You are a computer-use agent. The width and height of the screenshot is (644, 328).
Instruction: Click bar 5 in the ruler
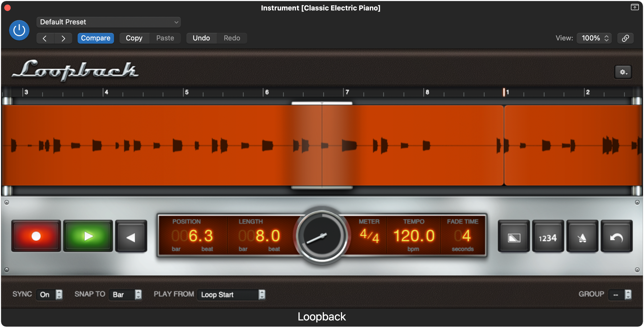pyautogui.click(x=186, y=92)
